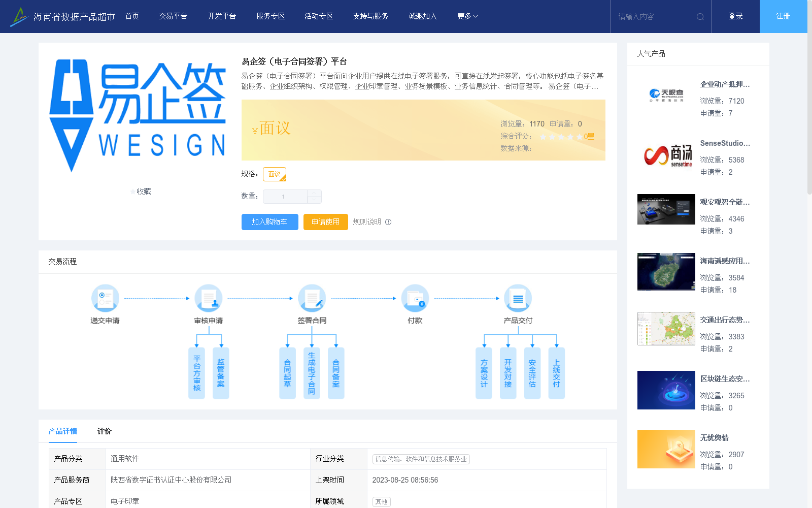Open the 活动专区 menu item
Viewport: 812px width, 508px height.
coord(319,16)
